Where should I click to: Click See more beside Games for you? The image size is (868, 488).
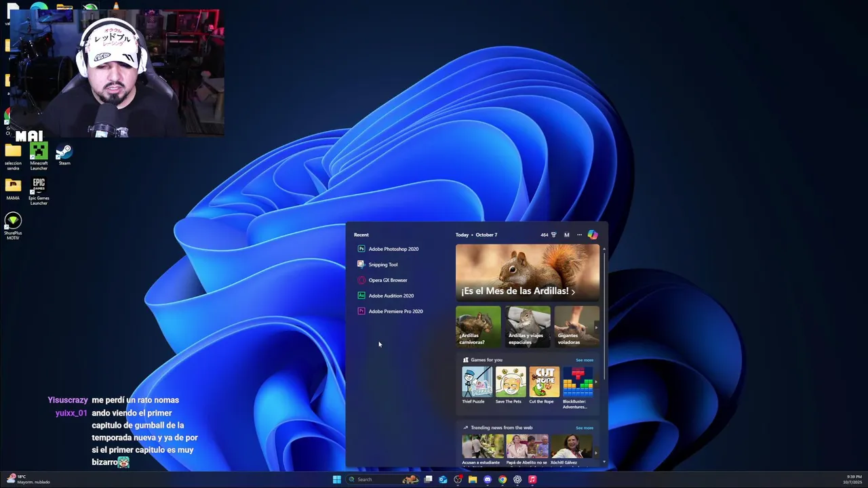(585, 360)
